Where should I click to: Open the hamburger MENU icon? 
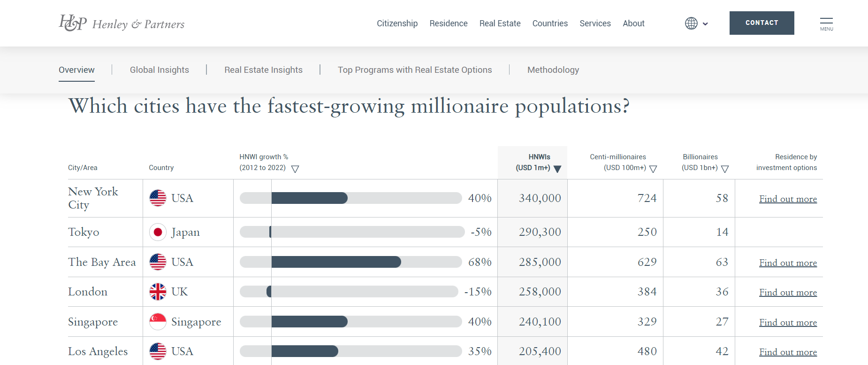coord(826,23)
